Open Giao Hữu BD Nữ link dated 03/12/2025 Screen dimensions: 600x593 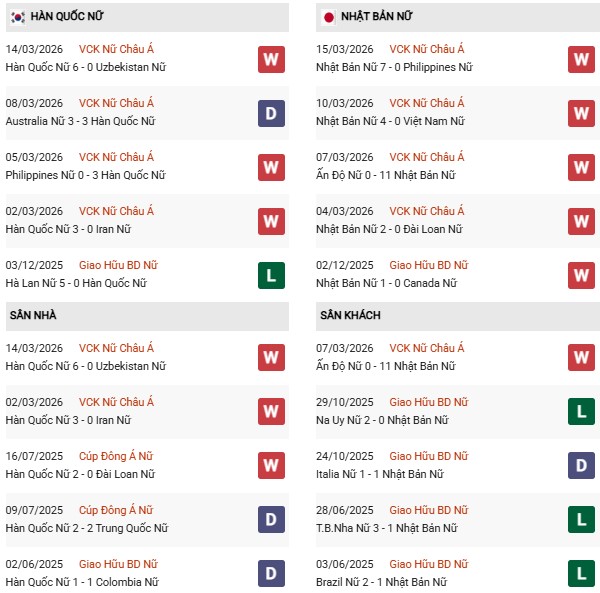(119, 265)
